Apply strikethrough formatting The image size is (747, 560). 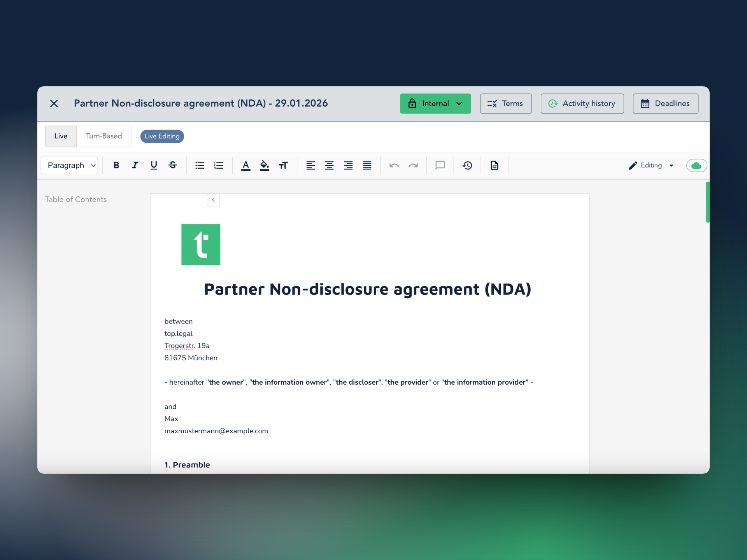(173, 165)
